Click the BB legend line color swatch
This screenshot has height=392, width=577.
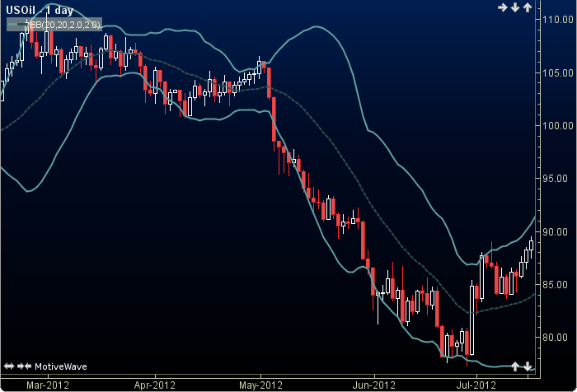[x=17, y=25]
